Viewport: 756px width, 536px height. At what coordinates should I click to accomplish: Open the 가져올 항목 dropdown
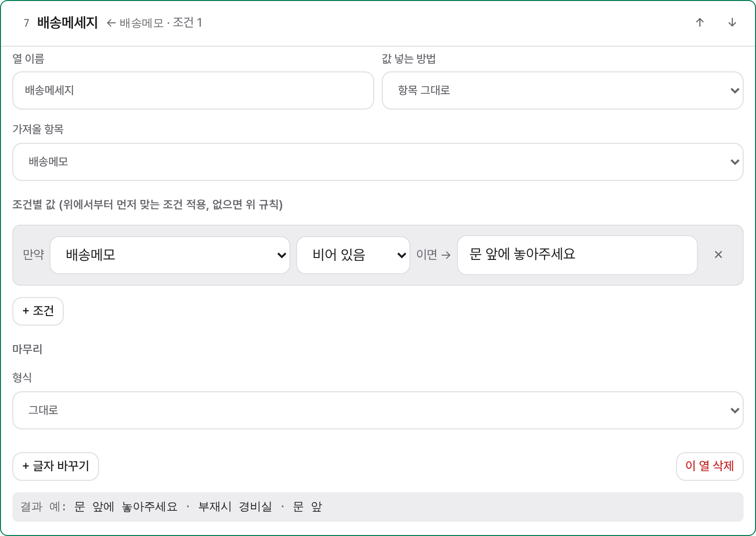click(x=378, y=162)
